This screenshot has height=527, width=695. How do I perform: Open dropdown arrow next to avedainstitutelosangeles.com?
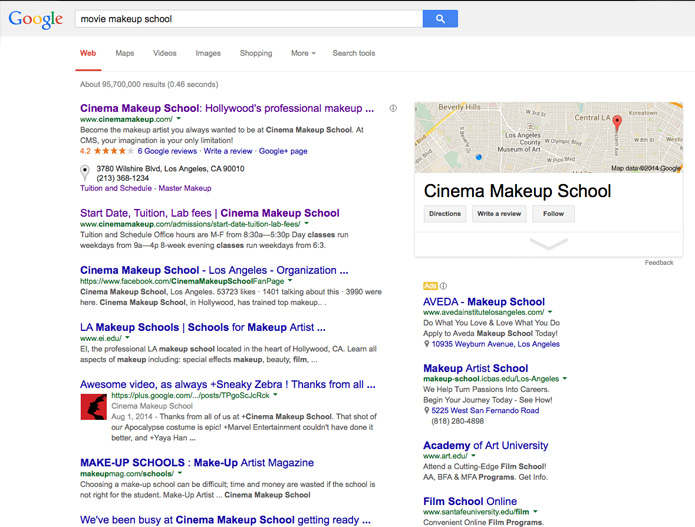[x=550, y=312]
